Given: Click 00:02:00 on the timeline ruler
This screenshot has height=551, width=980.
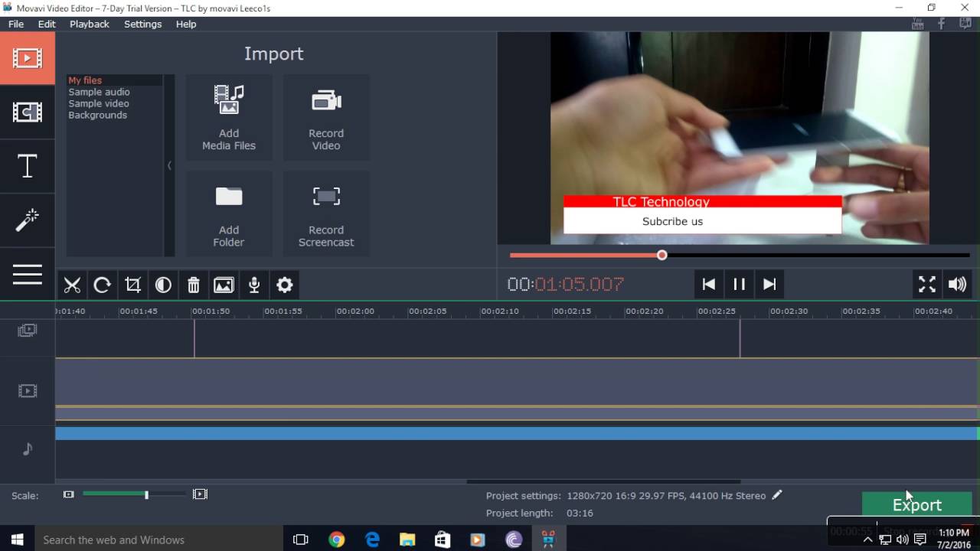Looking at the screenshot, I should (x=355, y=311).
